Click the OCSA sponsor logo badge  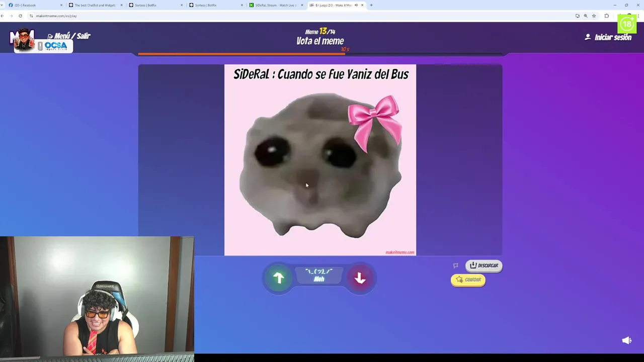pos(55,46)
